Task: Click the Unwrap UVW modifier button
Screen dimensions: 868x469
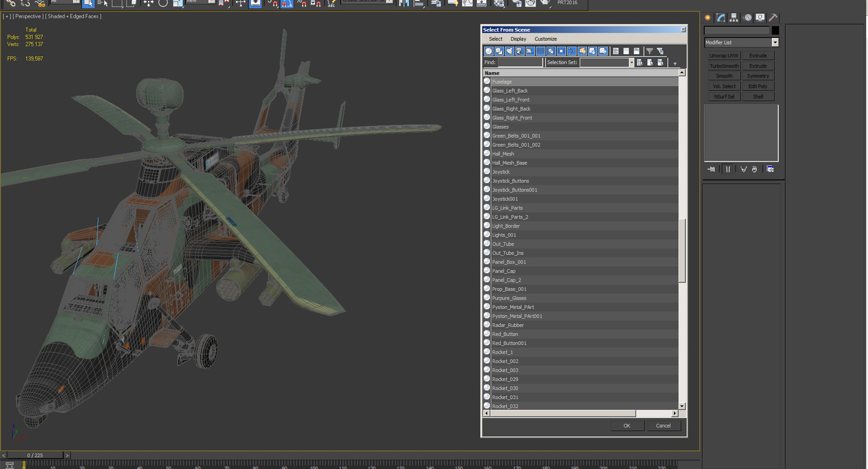Action: pyautogui.click(x=724, y=56)
